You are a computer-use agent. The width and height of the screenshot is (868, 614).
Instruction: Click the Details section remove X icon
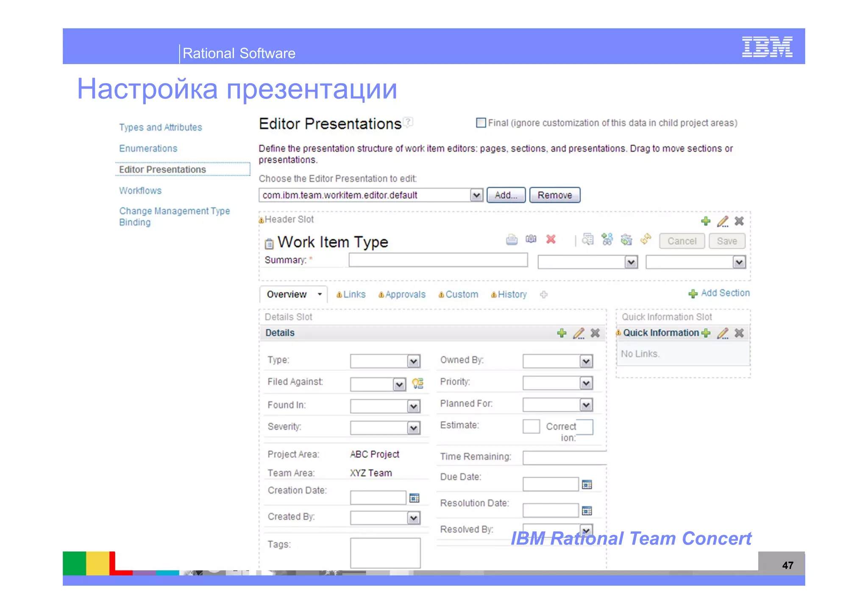point(595,333)
